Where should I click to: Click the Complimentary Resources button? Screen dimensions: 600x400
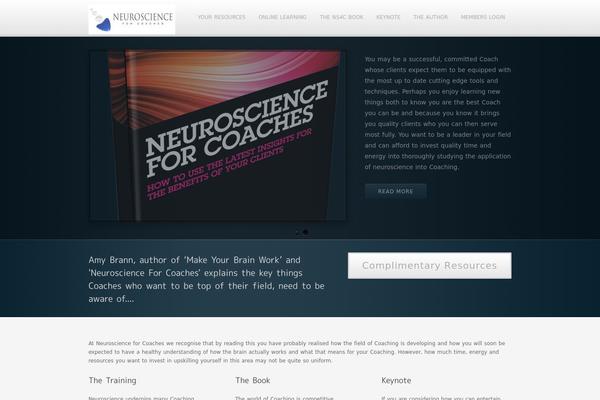coord(429,266)
